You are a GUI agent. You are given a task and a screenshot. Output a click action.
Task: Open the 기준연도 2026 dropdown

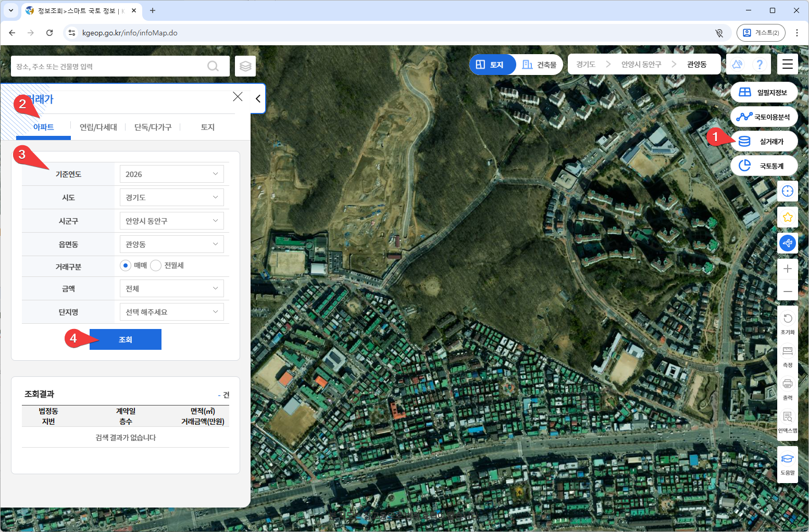tap(171, 174)
